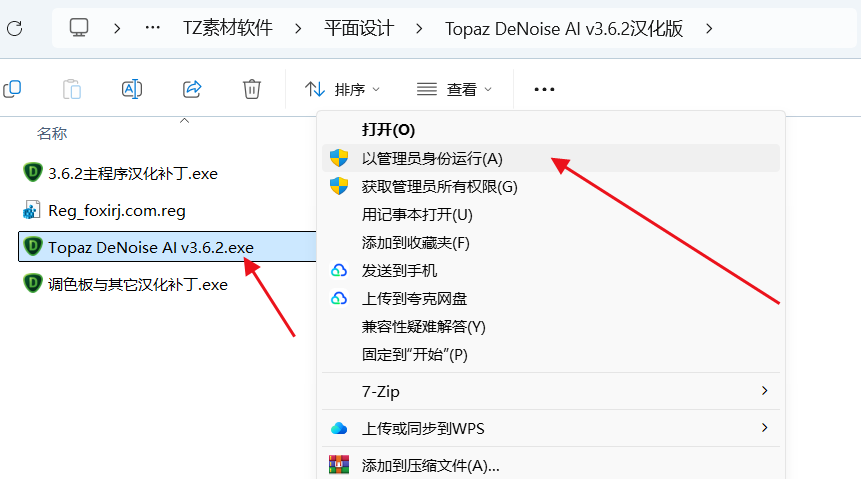The width and height of the screenshot is (861, 479).
Task: Open the 查看 view dropdown
Action: click(454, 89)
